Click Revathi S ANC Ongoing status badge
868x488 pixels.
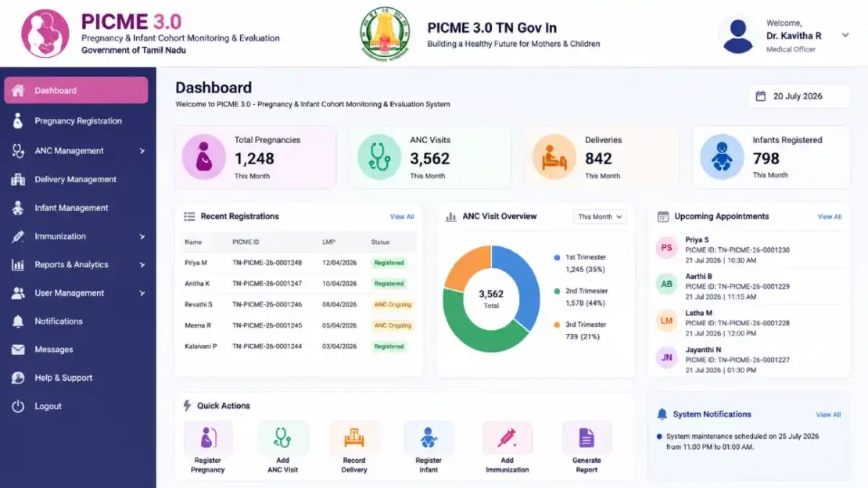tap(393, 305)
